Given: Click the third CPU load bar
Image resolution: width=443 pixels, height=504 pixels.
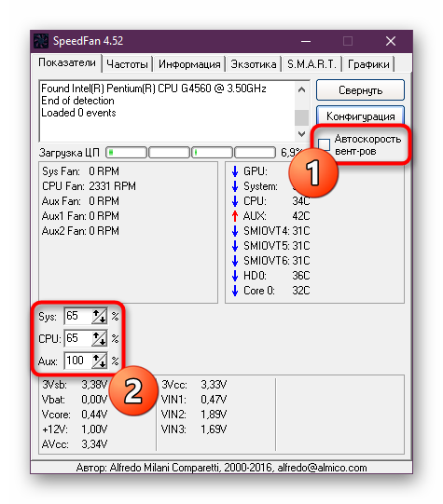Looking at the screenshot, I should pos(212,153).
